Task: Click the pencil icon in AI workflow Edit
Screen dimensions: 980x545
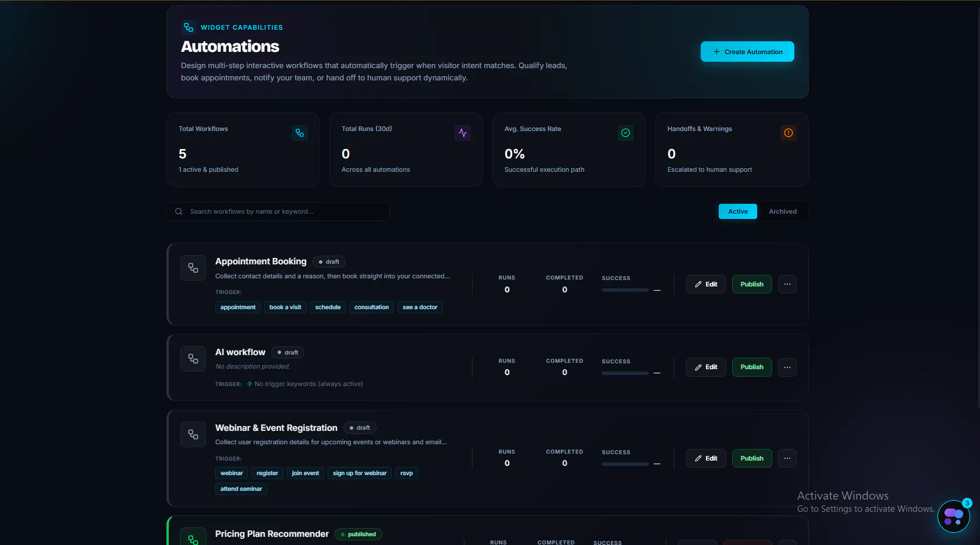Action: coord(698,367)
